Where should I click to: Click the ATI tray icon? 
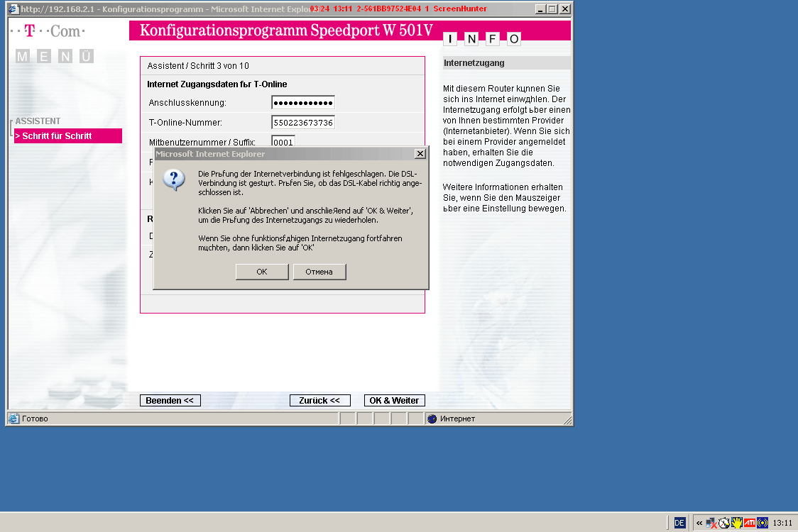(750, 522)
